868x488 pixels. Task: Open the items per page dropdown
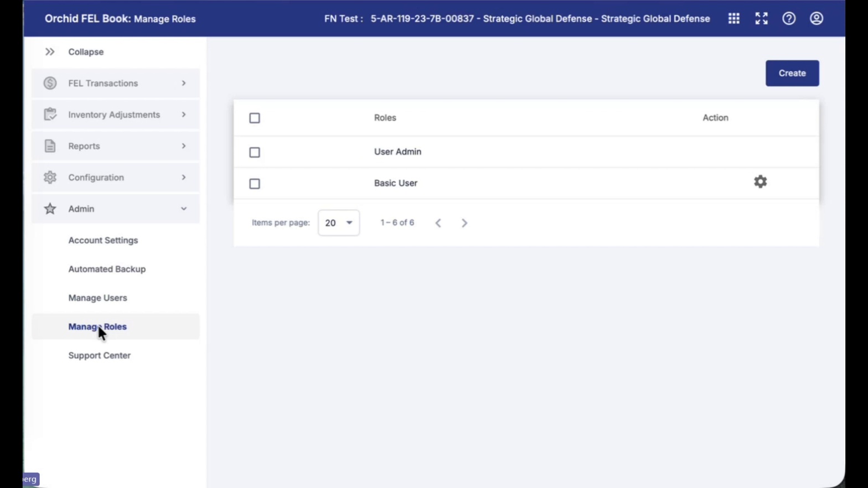[339, 222]
